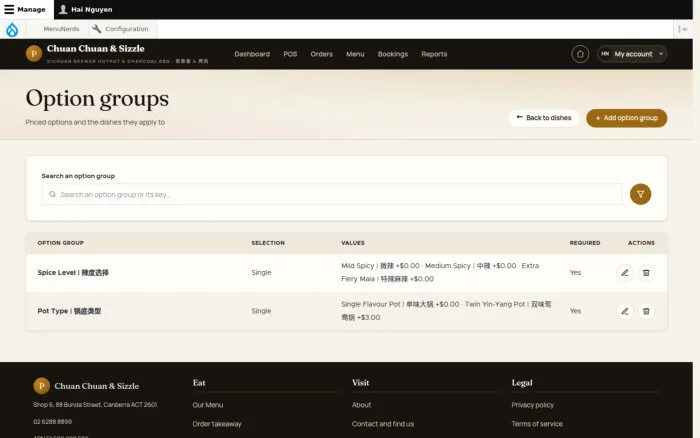Expand the My account dropdown
Image resolution: width=700 pixels, height=438 pixels.
click(x=632, y=54)
